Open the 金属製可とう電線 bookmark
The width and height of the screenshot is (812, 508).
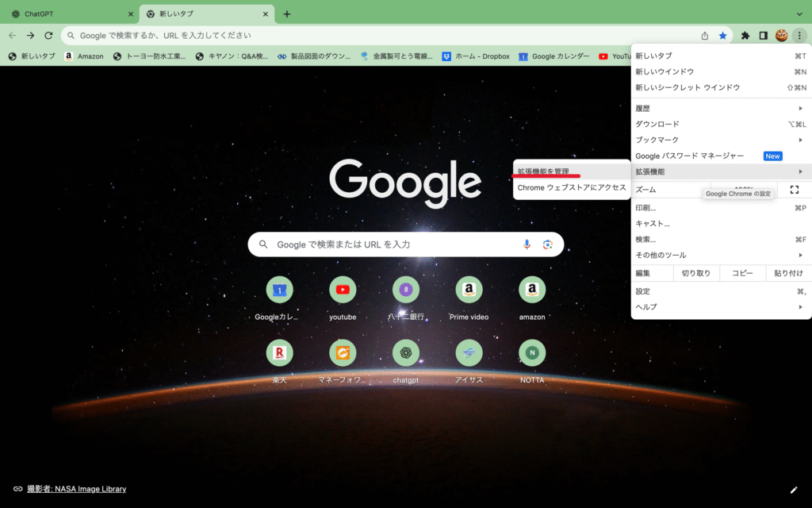pos(396,56)
